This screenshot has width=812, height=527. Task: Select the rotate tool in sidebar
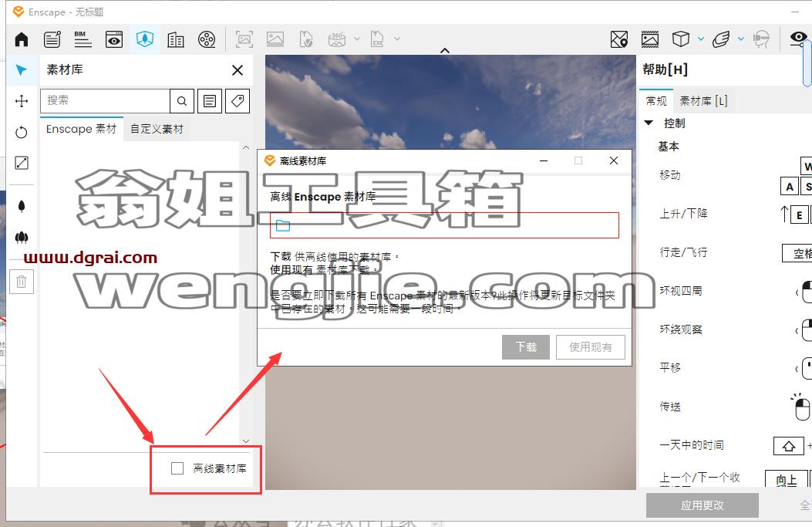point(22,132)
